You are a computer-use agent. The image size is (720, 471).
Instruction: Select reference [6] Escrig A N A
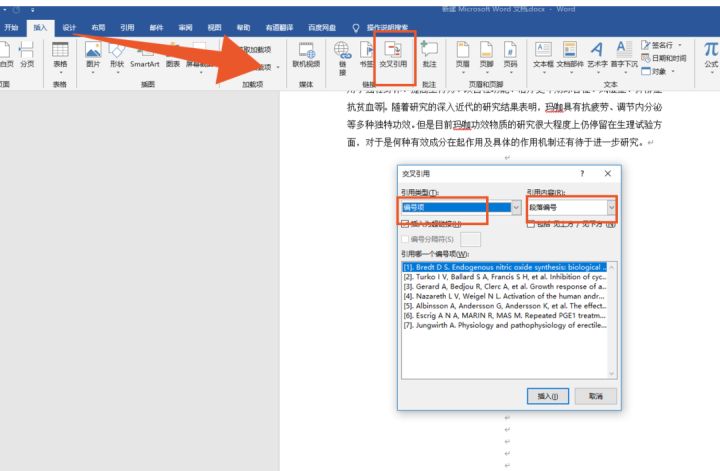[x=505, y=315]
